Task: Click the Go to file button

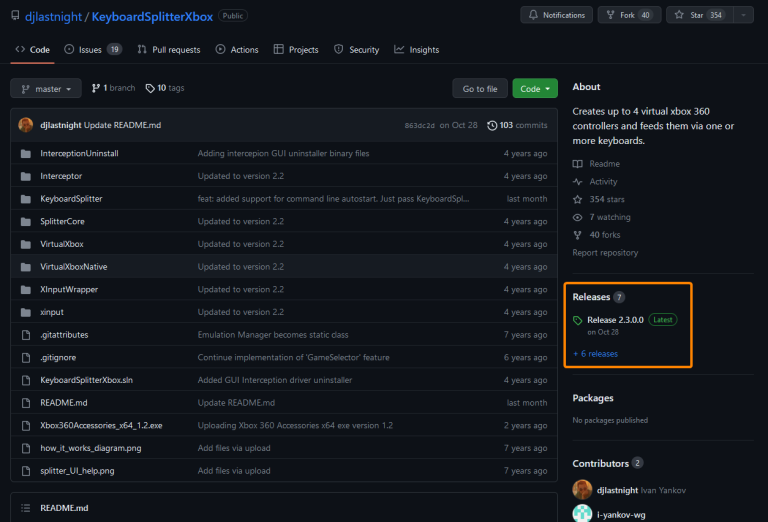Action: (x=479, y=88)
